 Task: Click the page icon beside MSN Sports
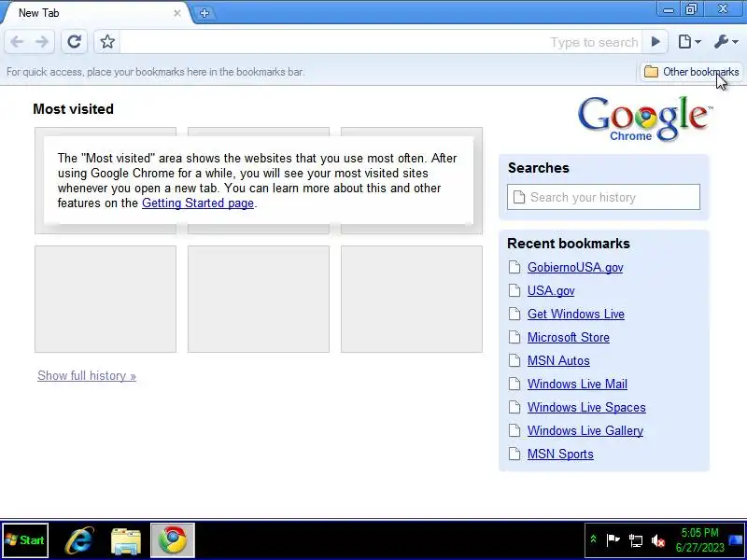(x=514, y=454)
